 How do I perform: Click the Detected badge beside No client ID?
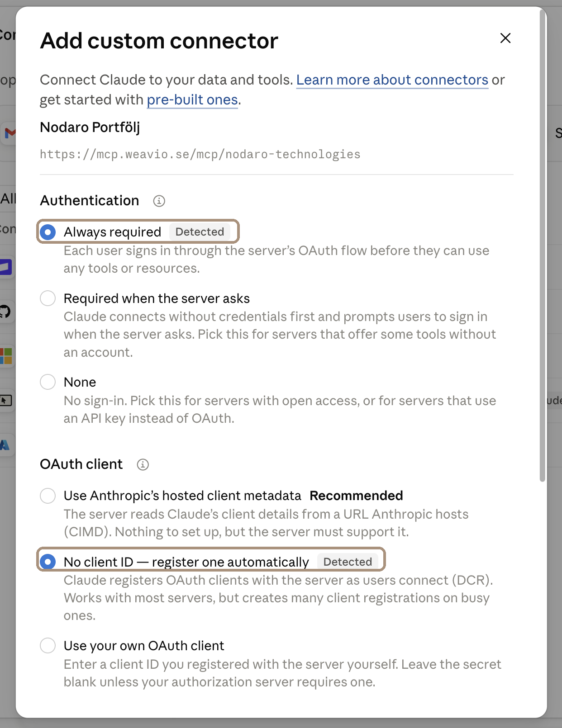click(348, 562)
